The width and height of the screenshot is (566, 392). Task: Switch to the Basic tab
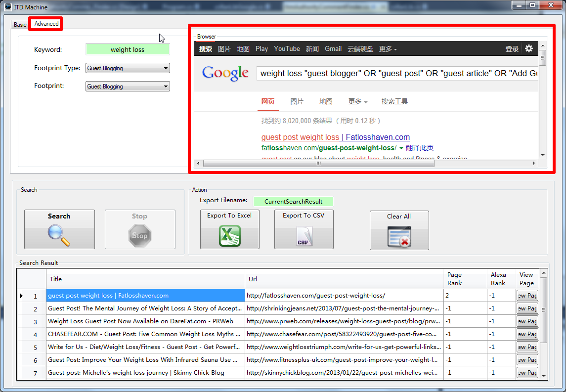click(20, 25)
